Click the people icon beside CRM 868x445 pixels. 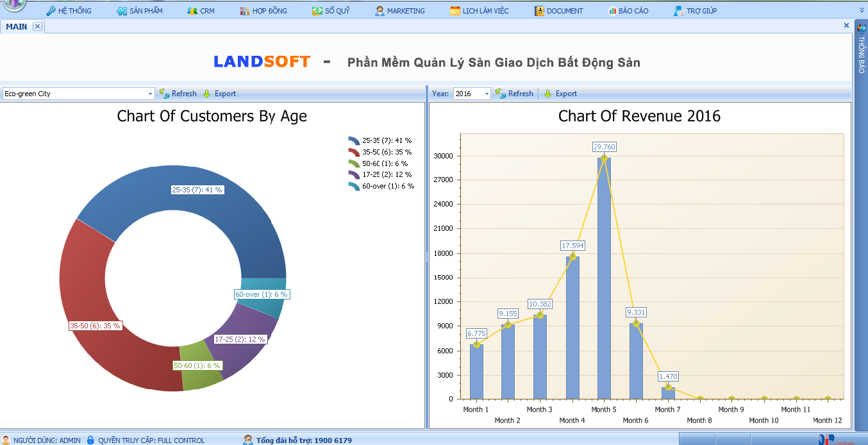(x=192, y=11)
